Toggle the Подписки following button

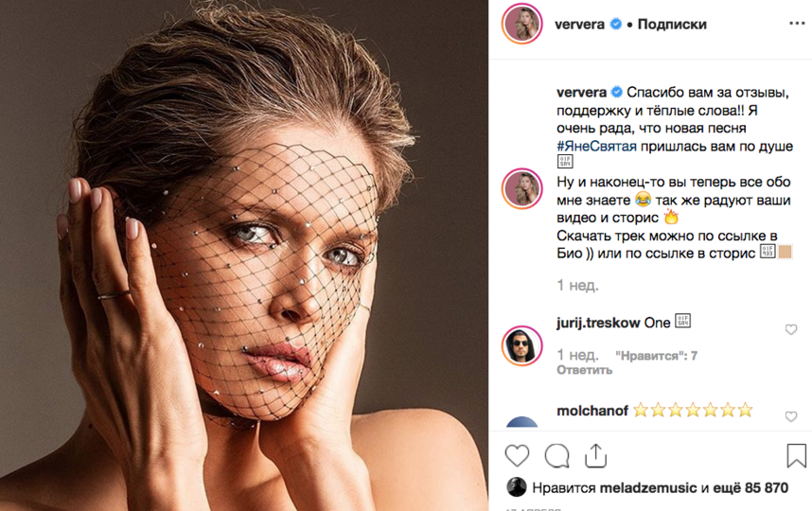(x=670, y=25)
